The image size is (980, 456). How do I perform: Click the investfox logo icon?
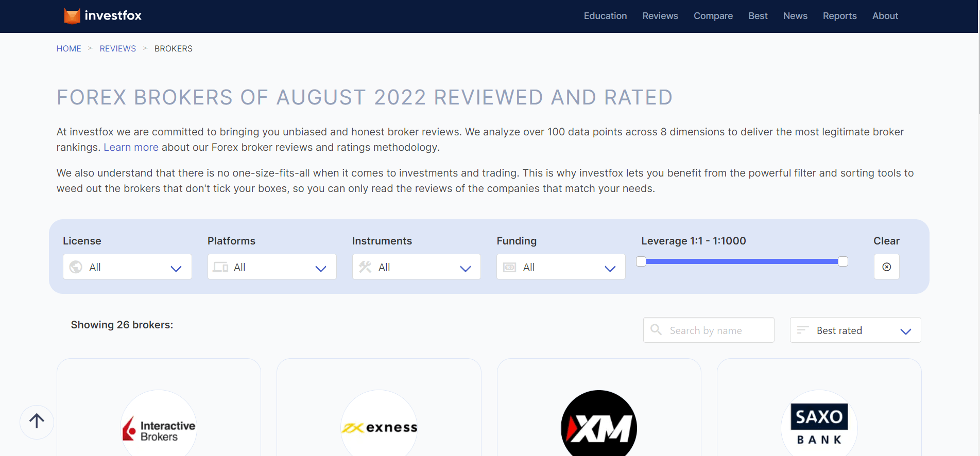(72, 16)
